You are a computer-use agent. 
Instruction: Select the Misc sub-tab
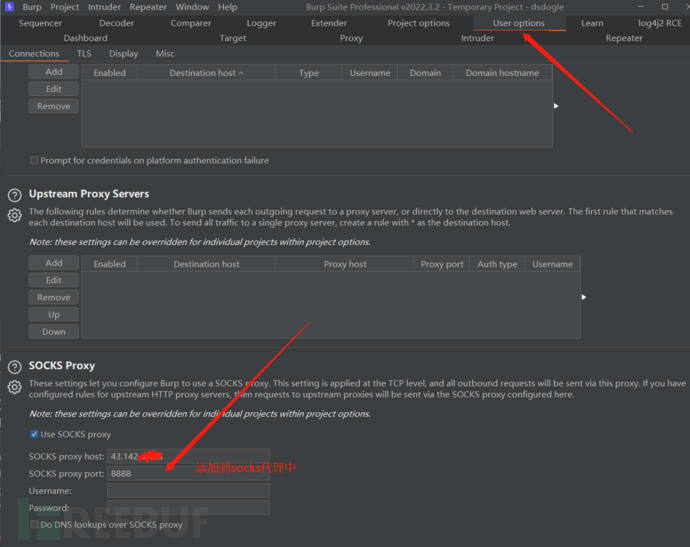pyautogui.click(x=165, y=54)
